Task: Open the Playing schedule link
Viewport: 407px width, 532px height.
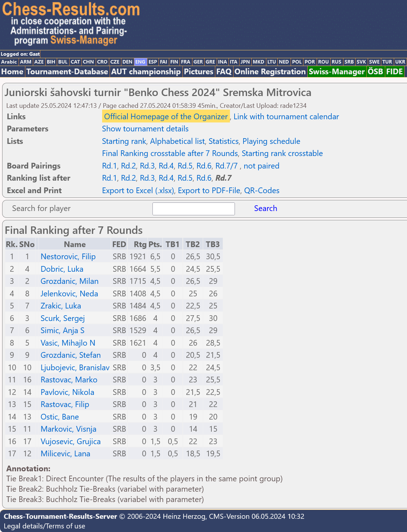Action: pos(271,141)
